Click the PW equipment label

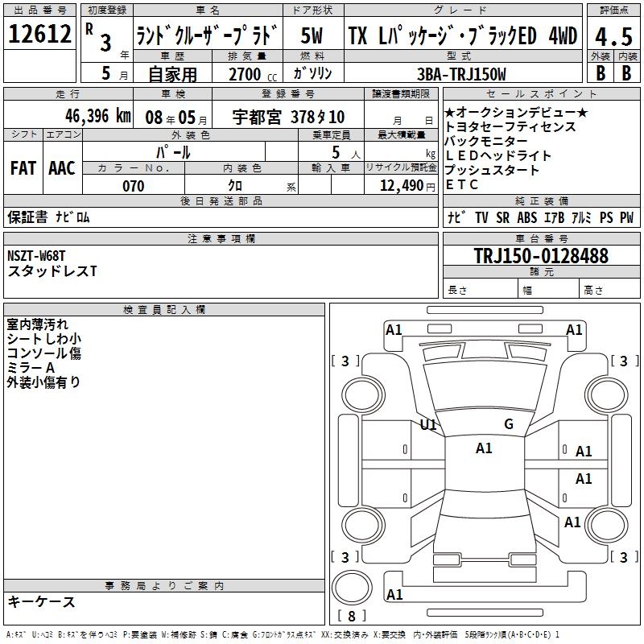tap(626, 217)
